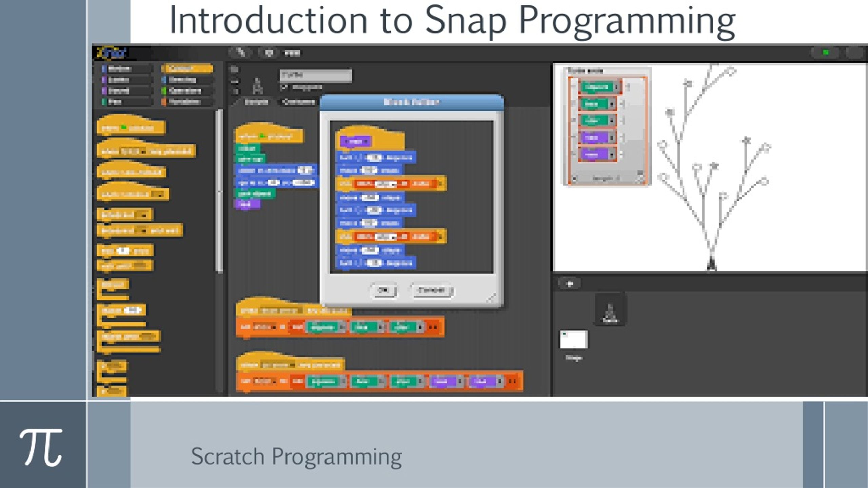Click the new sprite button above the sprite corral

(x=570, y=284)
